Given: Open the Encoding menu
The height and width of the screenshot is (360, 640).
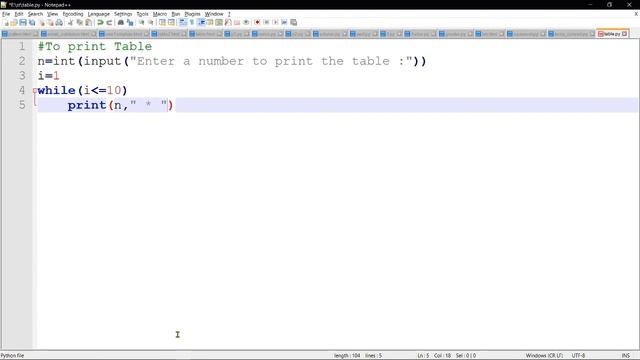Looking at the screenshot, I should click(73, 14).
